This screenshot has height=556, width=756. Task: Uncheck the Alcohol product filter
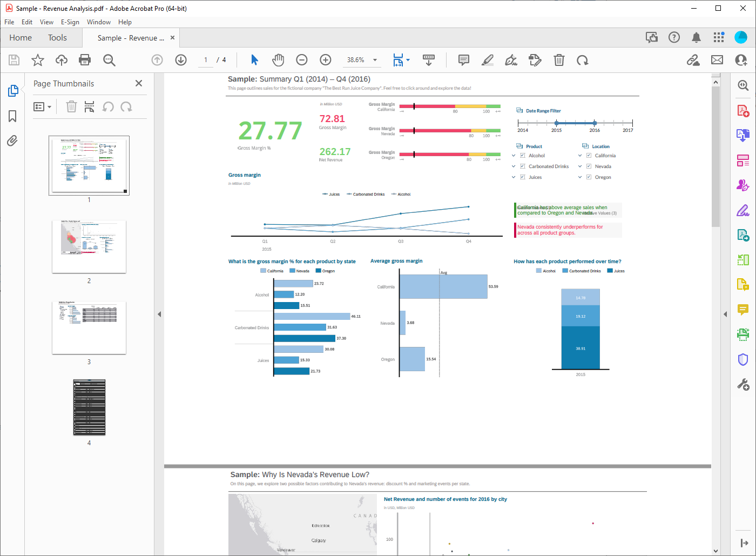[522, 155]
